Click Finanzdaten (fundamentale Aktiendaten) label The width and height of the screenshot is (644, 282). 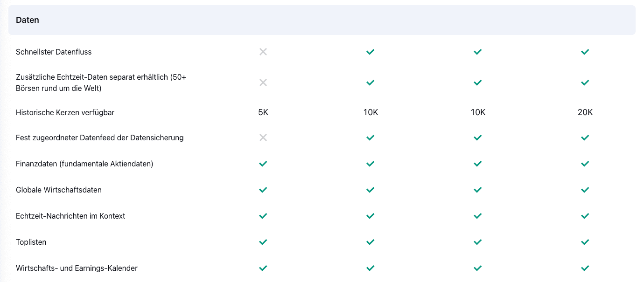pyautogui.click(x=84, y=164)
